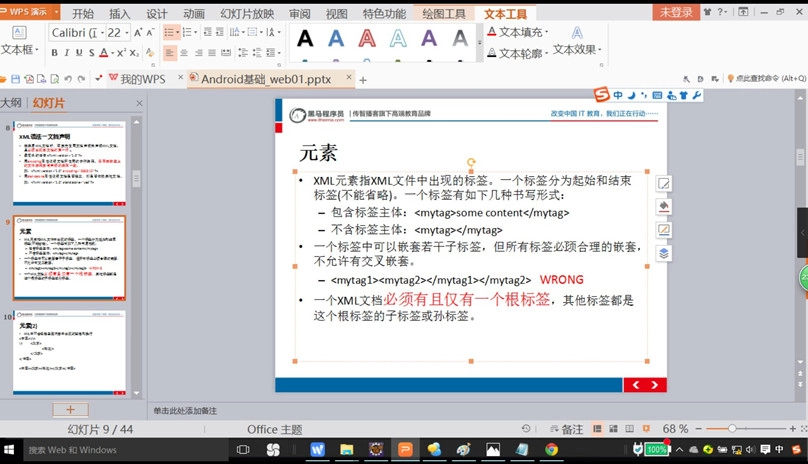Toggle 备注 notes button in status bar
The image size is (808, 464).
566,429
